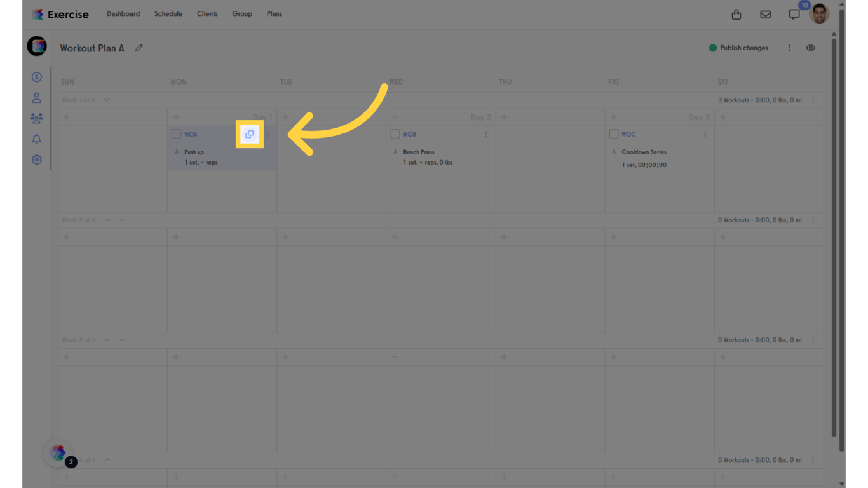
Task: Open the shopping bag in the header
Action: [x=736, y=14]
